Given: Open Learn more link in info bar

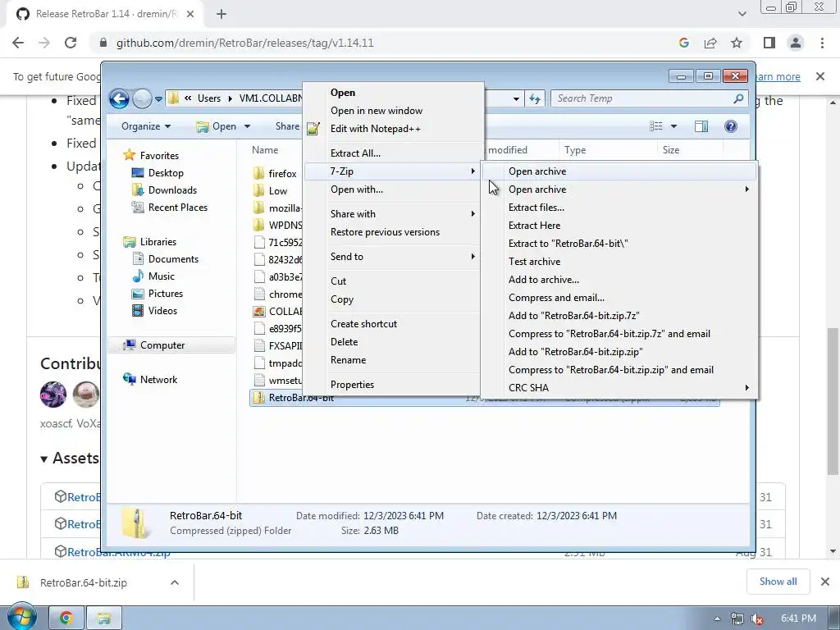Looking at the screenshot, I should point(778,76).
